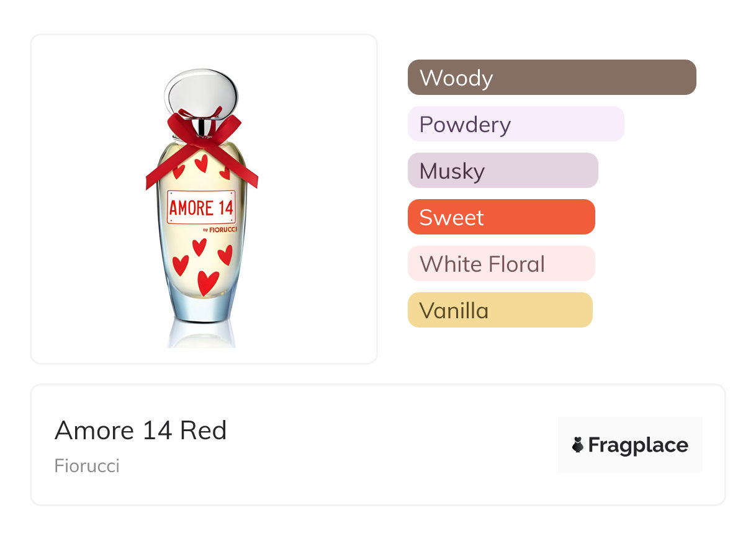
Task: Select the yellow Vanilla accord bar
Action: (500, 310)
